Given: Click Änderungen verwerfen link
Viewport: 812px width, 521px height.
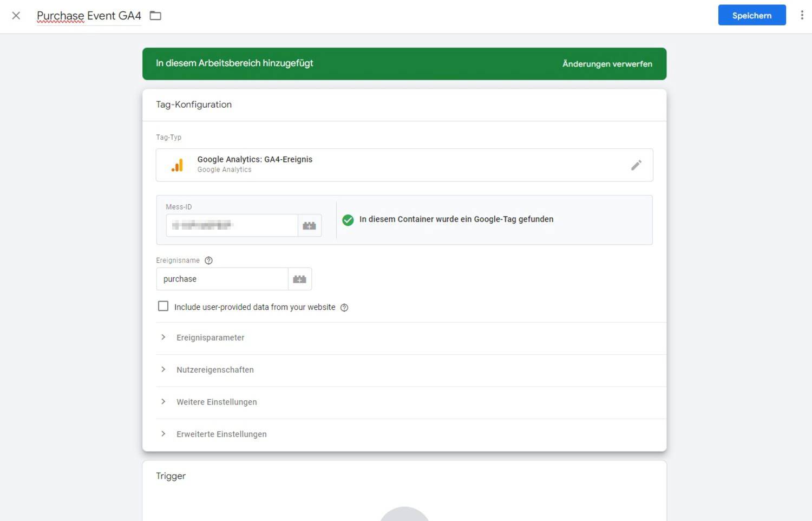Looking at the screenshot, I should click(x=607, y=64).
